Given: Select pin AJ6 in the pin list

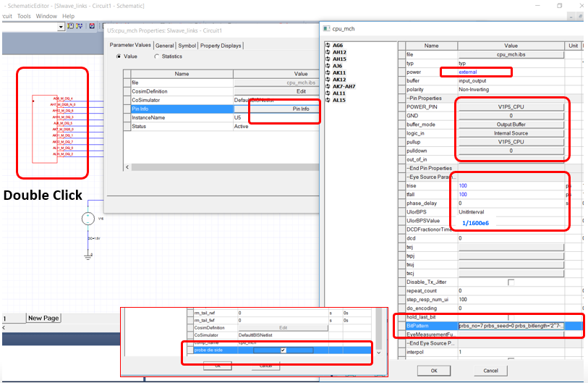Looking at the screenshot, I should (x=337, y=66).
